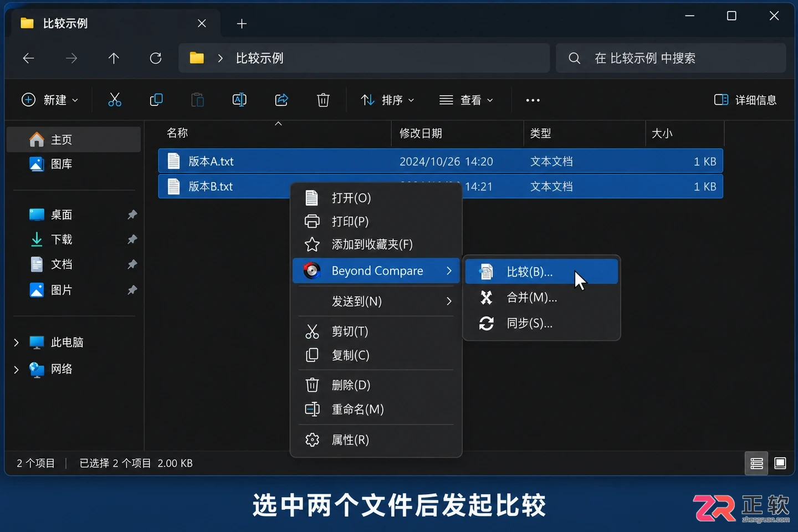This screenshot has width=798, height=532.
Task: Click the 版本A.txt file icon
Action: tap(173, 161)
